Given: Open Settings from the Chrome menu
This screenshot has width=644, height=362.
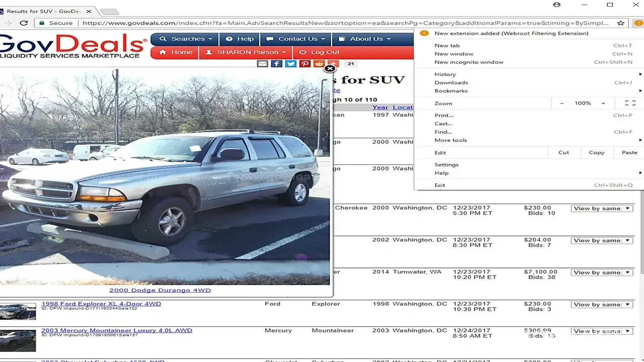Looking at the screenshot, I should (447, 165).
